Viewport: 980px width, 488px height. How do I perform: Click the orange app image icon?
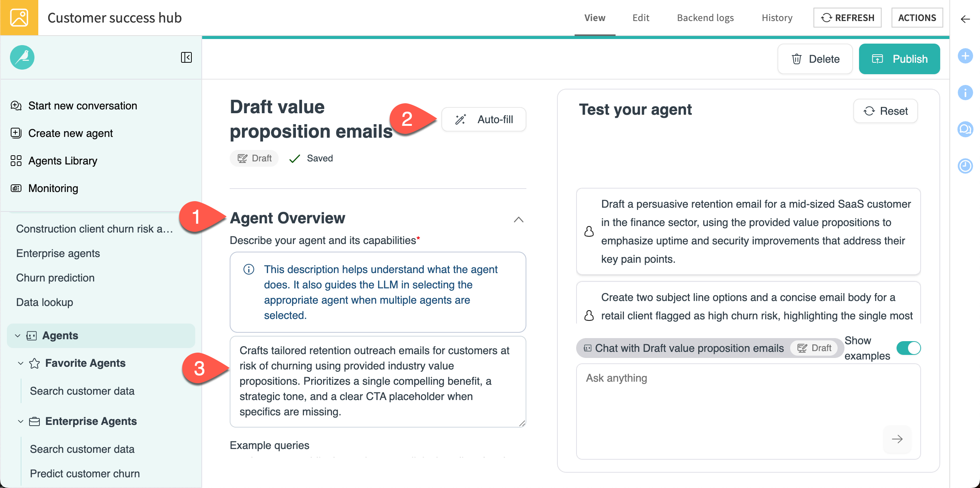(x=19, y=18)
